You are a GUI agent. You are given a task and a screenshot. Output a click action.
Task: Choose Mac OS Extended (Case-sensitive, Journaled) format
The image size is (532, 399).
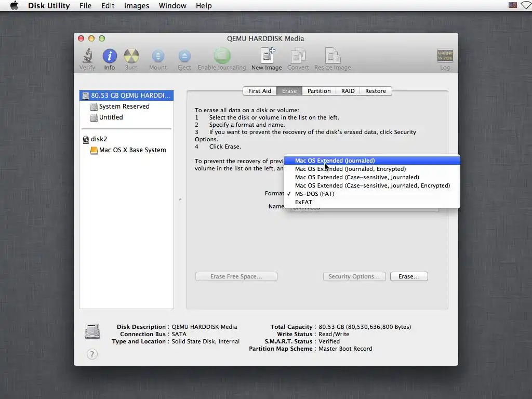pos(372,177)
